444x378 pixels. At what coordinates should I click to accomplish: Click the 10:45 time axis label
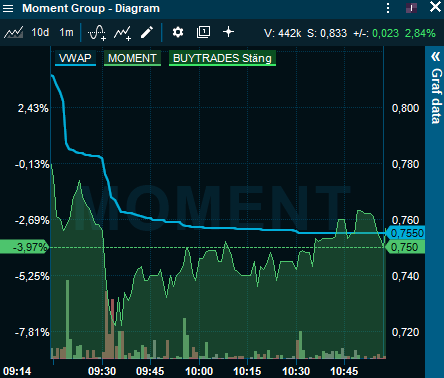click(344, 371)
